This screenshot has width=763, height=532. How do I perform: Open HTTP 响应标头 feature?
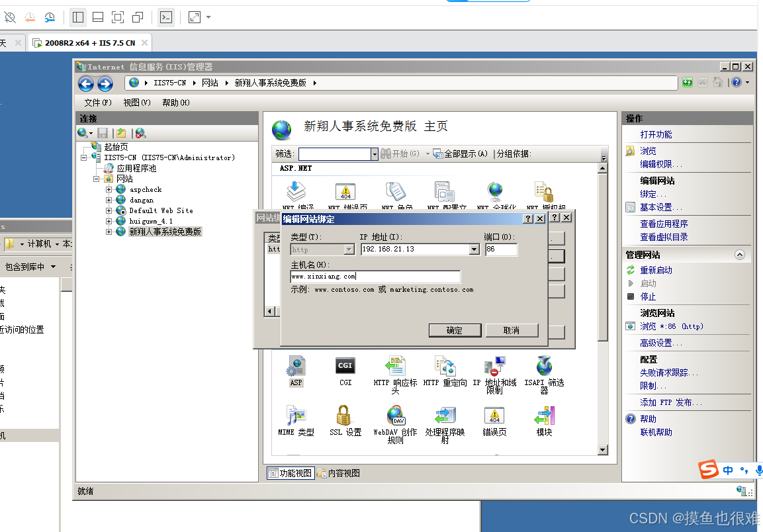(x=395, y=375)
